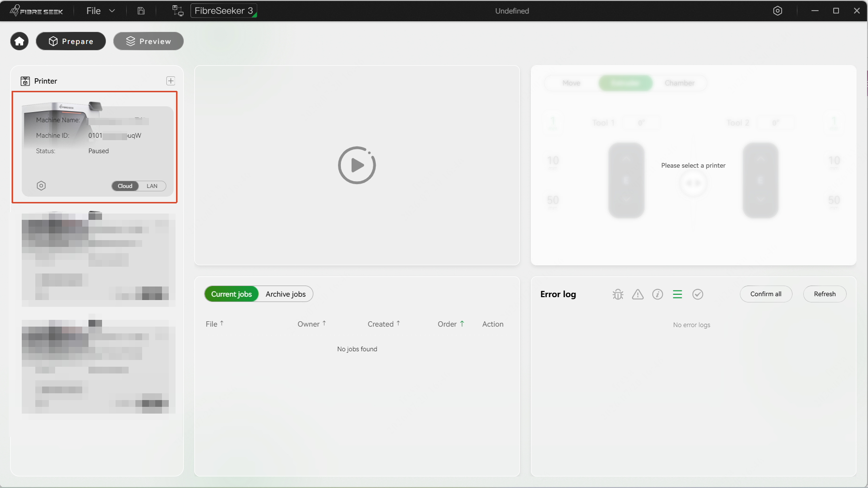Add a new printer with plus icon
Image resolution: width=868 pixels, height=488 pixels.
click(x=171, y=81)
